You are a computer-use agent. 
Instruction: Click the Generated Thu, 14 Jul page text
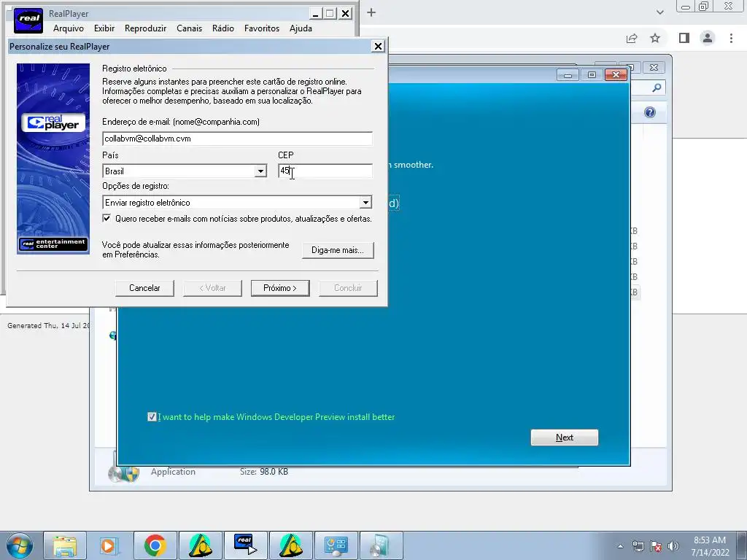coord(48,326)
